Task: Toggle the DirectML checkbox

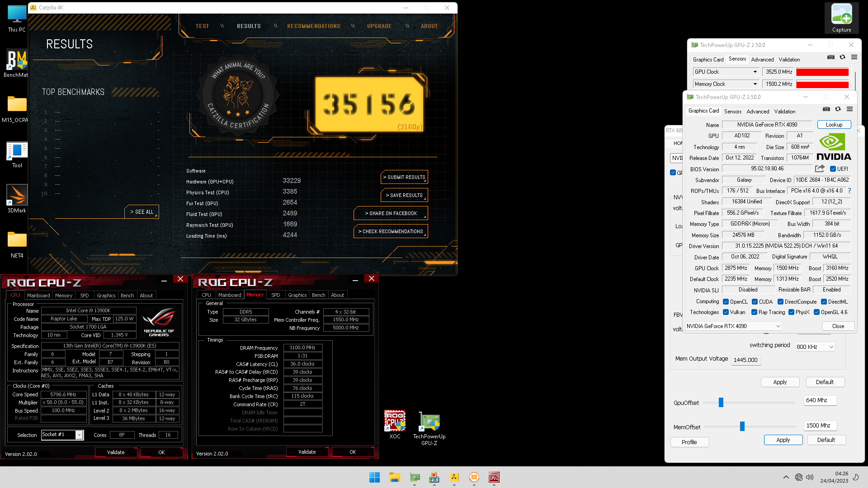Action: (x=824, y=302)
